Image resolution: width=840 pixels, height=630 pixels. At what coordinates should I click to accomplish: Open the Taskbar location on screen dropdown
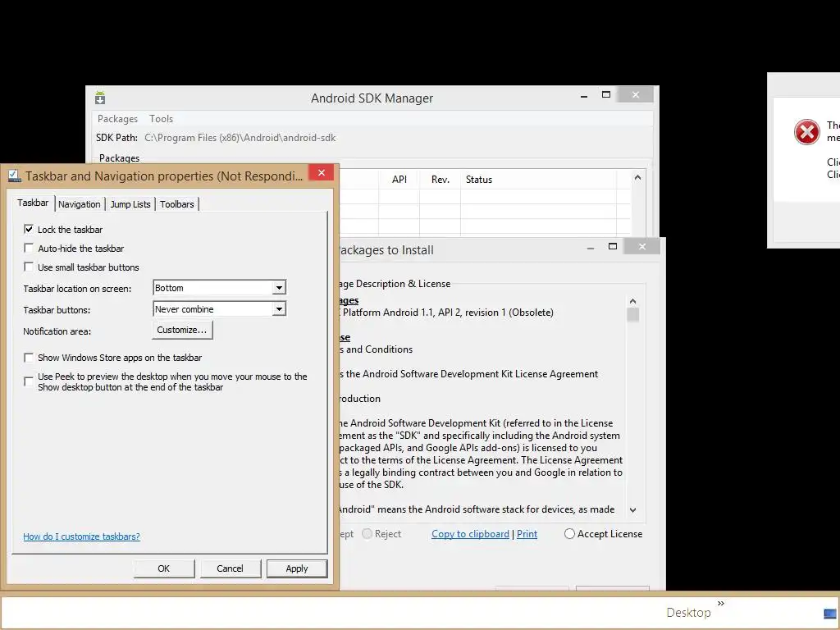(220, 288)
